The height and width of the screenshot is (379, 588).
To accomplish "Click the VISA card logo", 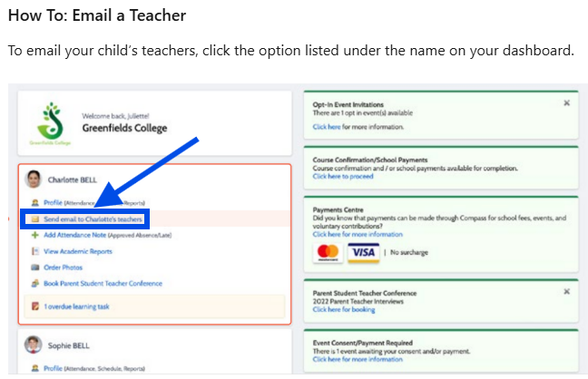I will (x=362, y=252).
